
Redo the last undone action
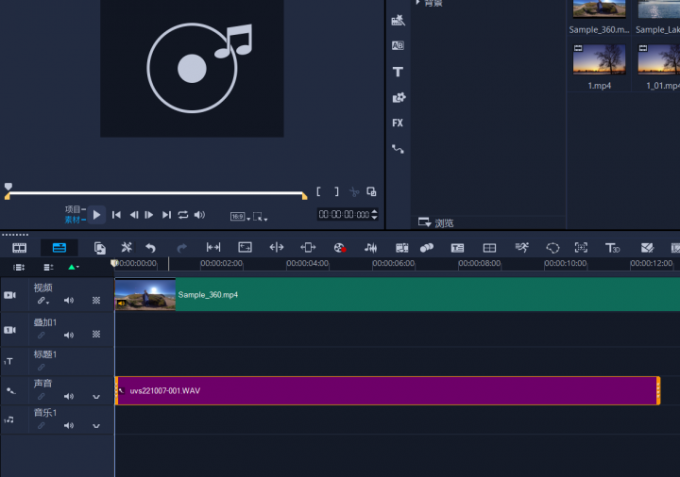tap(182, 248)
